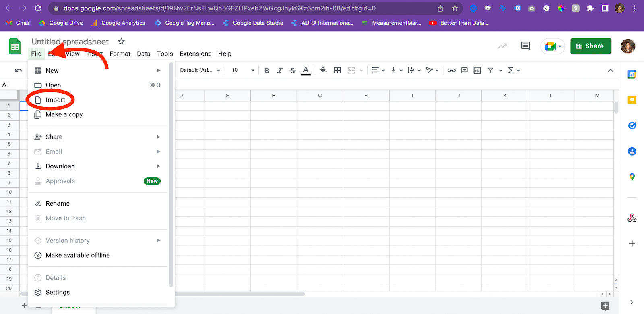Click the merge cells icon
This screenshot has width=644, height=314.
point(351,70)
